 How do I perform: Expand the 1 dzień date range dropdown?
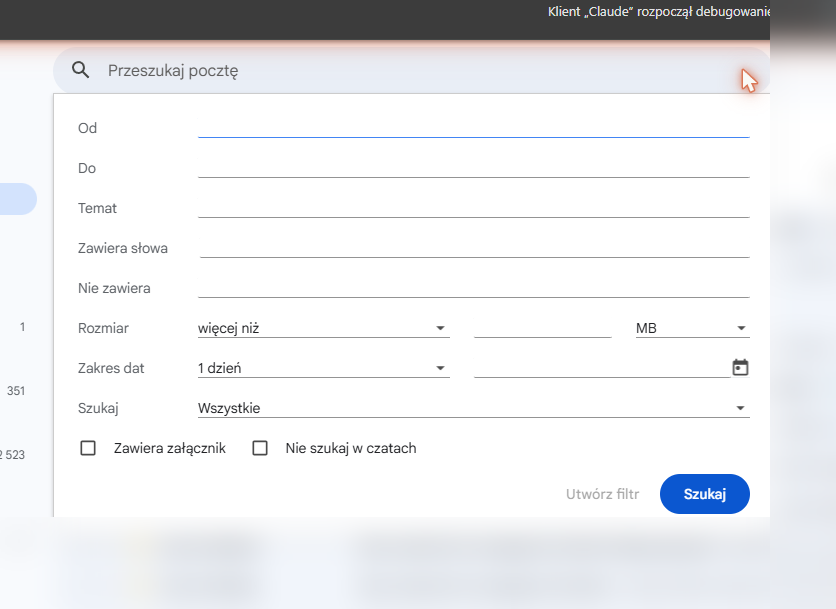(x=324, y=368)
